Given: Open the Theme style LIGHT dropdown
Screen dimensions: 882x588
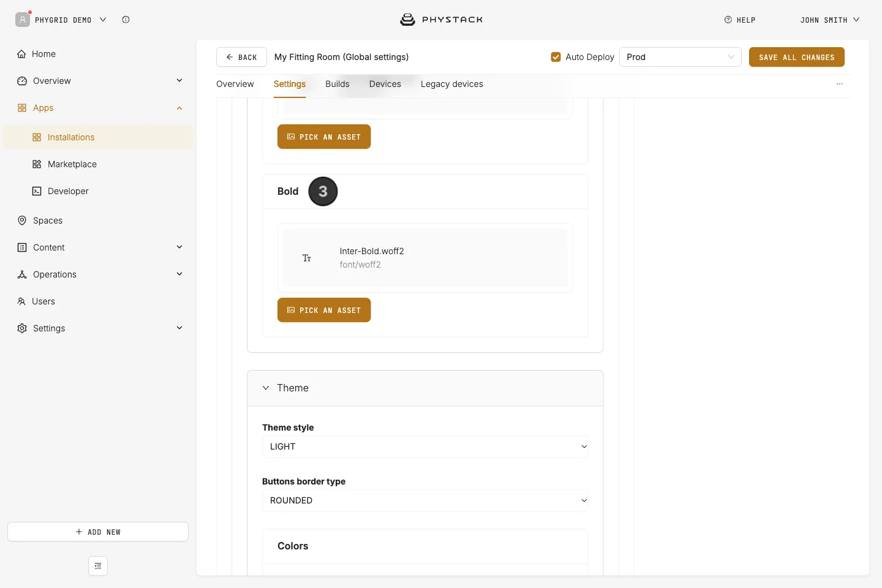Looking at the screenshot, I should coord(425,447).
